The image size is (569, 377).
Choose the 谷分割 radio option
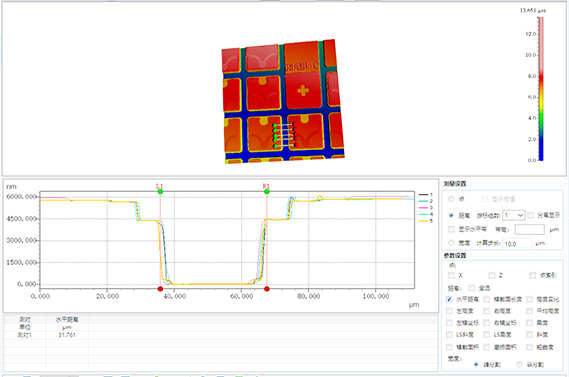click(519, 364)
